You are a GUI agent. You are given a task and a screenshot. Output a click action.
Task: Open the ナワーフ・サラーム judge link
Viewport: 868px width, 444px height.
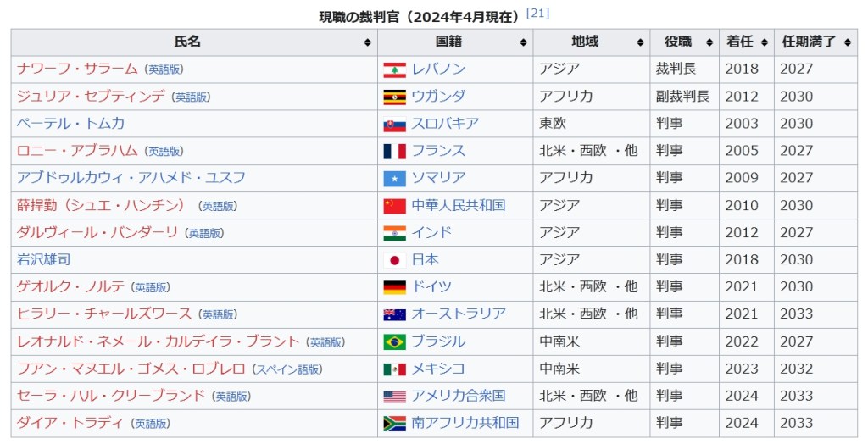pos(77,69)
